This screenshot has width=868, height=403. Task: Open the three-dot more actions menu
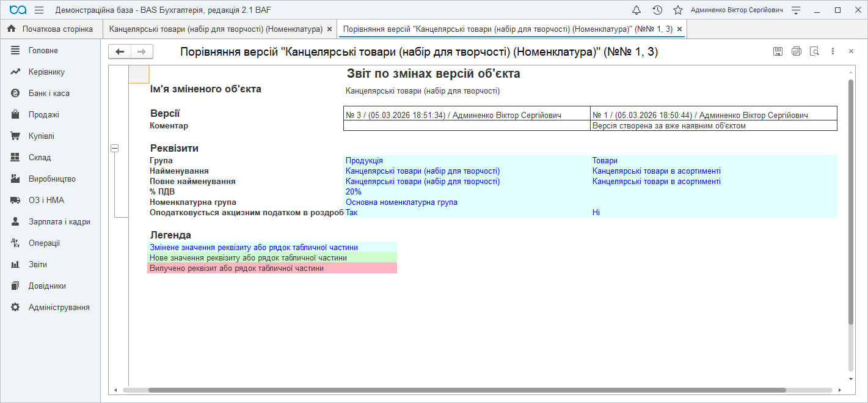pyautogui.click(x=833, y=52)
